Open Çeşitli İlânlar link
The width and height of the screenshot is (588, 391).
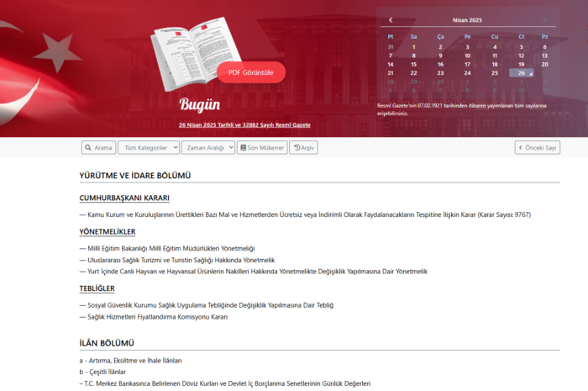102,372
